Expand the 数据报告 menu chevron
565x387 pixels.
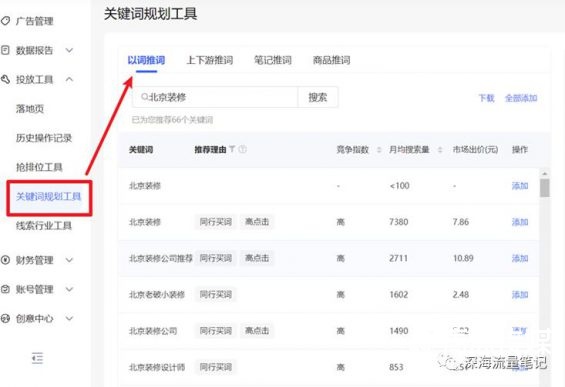pos(70,50)
